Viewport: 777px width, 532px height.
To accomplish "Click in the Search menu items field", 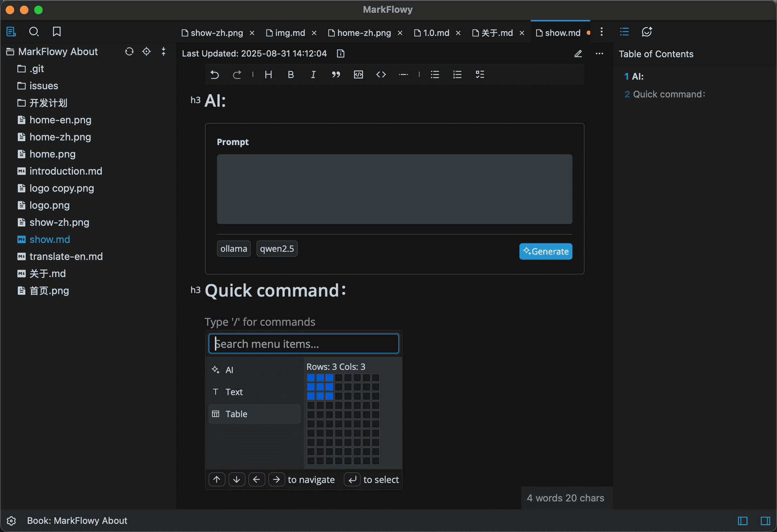I will (x=304, y=344).
